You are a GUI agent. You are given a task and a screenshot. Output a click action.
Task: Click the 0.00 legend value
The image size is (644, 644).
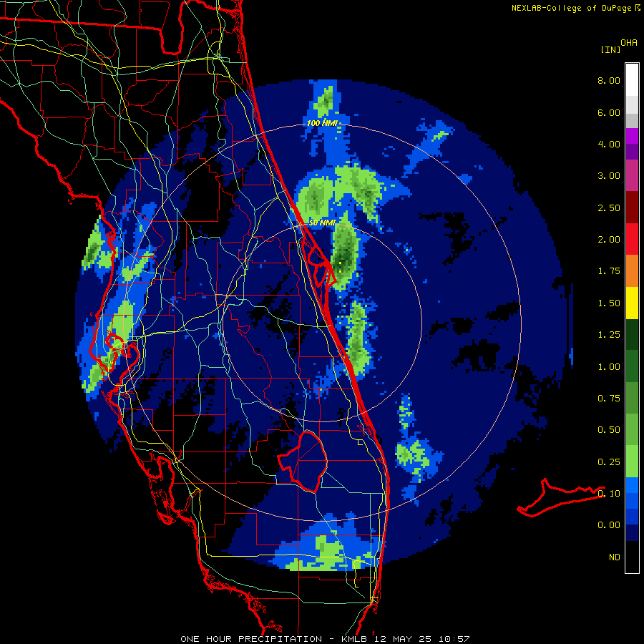pos(609,525)
